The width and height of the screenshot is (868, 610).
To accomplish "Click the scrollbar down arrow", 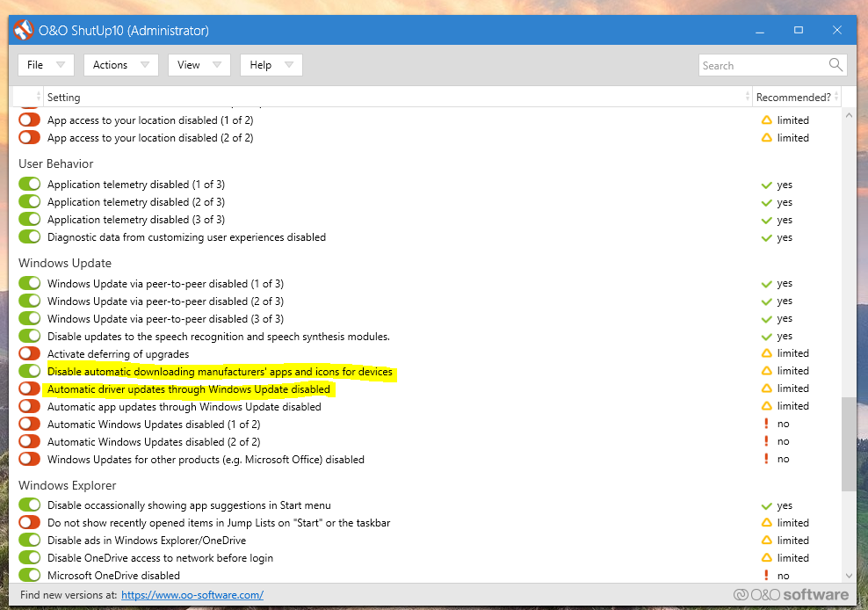I will pyautogui.click(x=850, y=576).
